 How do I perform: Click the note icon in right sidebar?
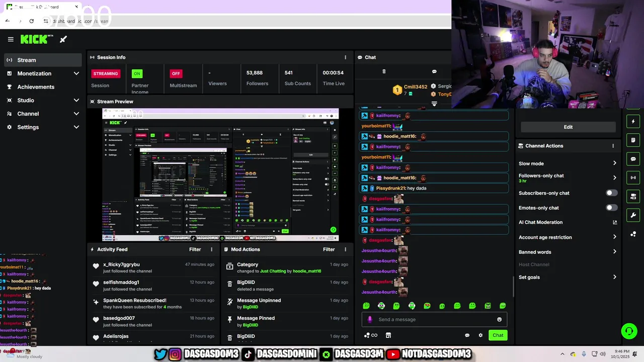[633, 140]
